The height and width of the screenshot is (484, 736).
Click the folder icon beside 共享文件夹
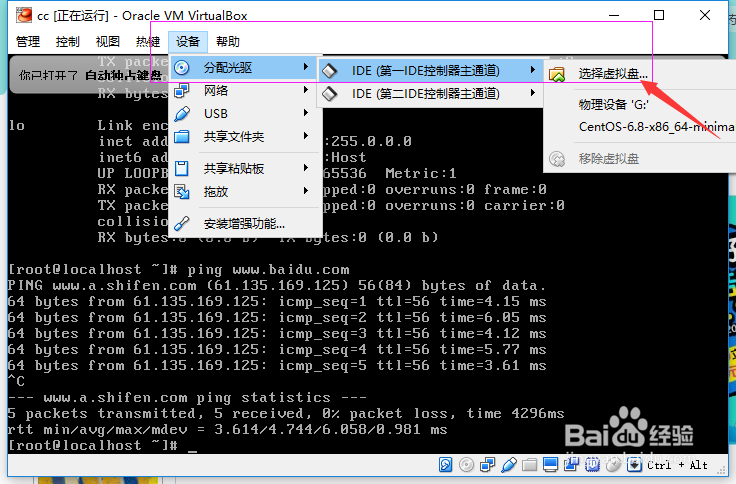pyautogui.click(x=182, y=137)
